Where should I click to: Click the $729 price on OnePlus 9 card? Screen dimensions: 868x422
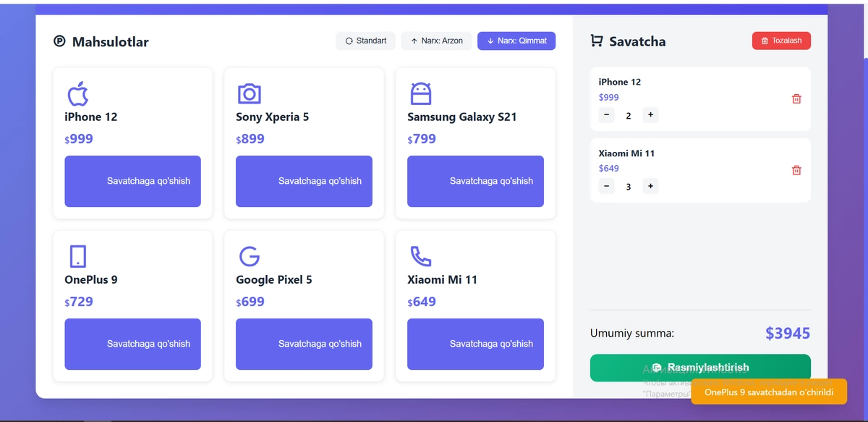(79, 302)
